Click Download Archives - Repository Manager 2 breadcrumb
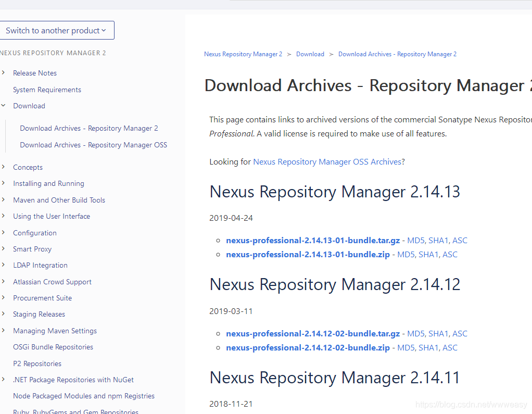 (x=397, y=54)
